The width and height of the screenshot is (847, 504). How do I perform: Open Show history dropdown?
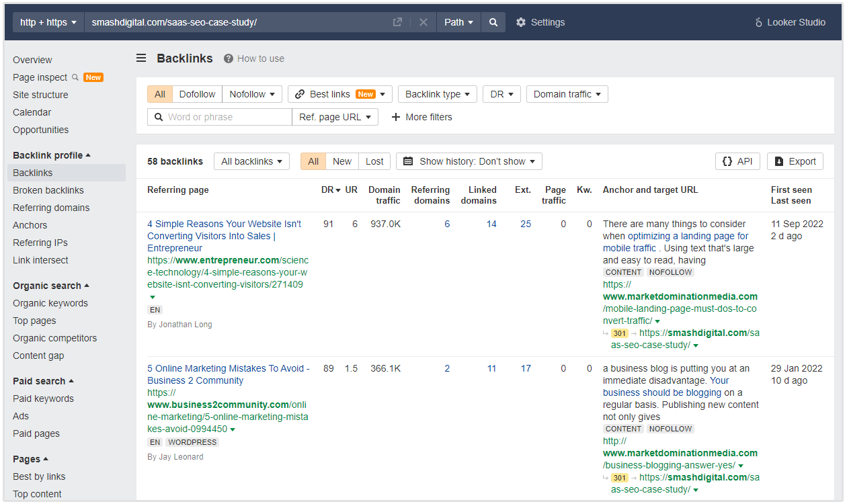[469, 161]
